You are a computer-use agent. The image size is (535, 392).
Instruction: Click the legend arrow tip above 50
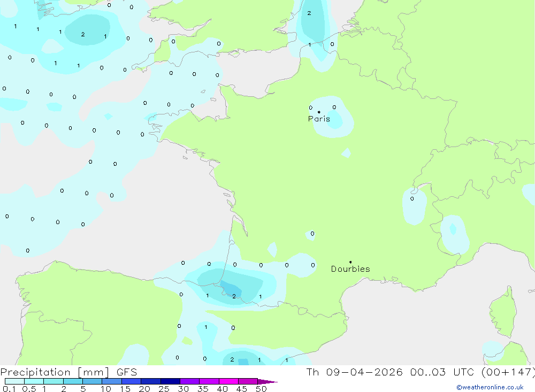(x=267, y=382)
